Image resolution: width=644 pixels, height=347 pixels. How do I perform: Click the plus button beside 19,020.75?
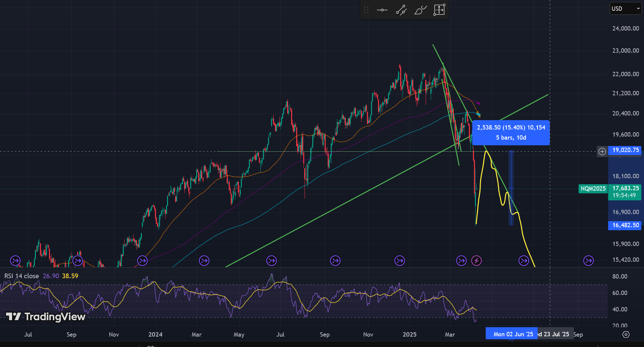(x=602, y=151)
